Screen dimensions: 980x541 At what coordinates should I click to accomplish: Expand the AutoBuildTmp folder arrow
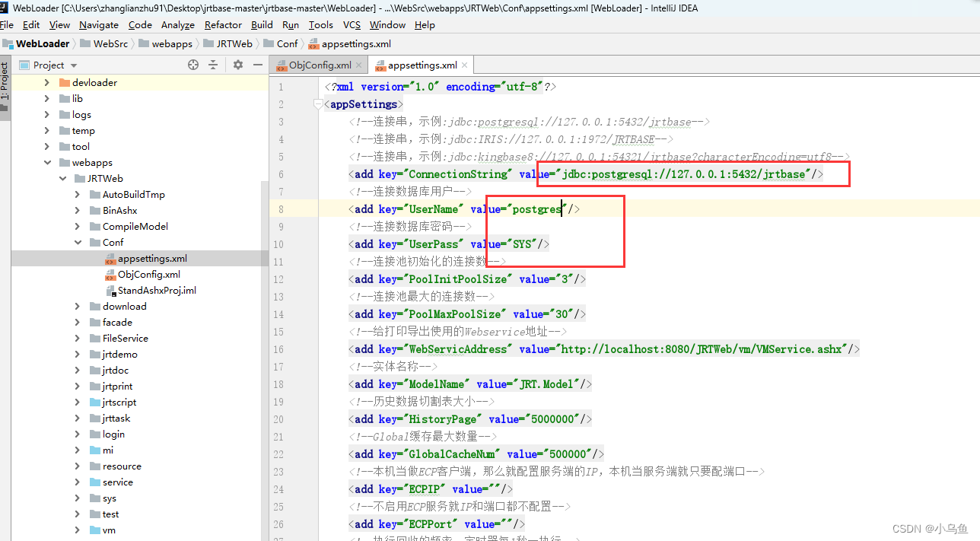77,194
